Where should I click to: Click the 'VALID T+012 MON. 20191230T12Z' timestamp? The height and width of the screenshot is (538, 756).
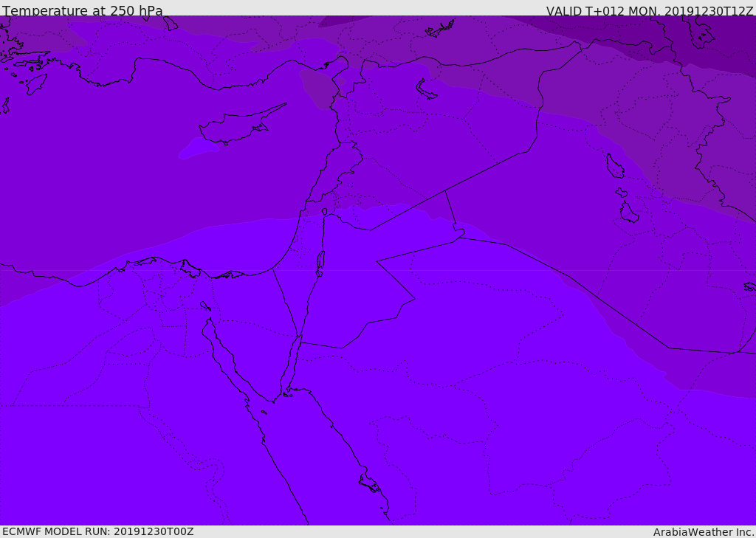[650, 10]
